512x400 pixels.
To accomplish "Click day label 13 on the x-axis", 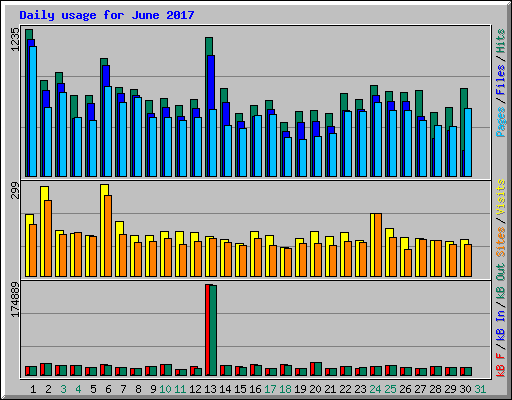I will pyautogui.click(x=210, y=389).
